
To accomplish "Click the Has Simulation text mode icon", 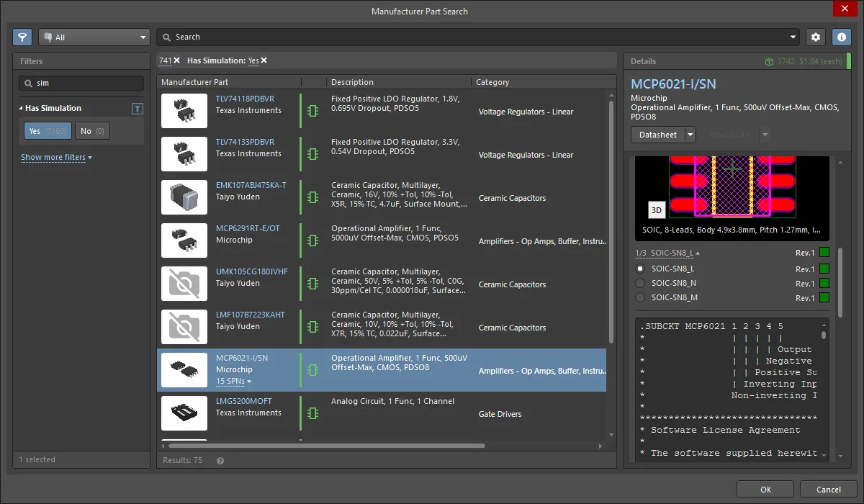I will [x=138, y=109].
